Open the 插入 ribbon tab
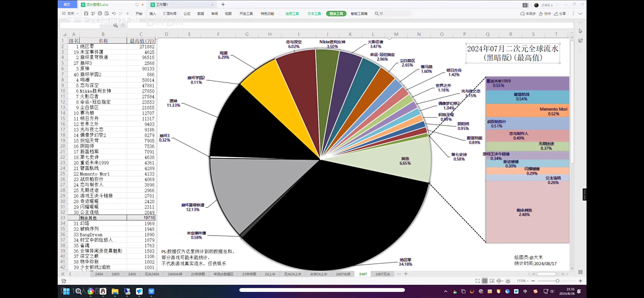644x298 pixels. pos(153,13)
